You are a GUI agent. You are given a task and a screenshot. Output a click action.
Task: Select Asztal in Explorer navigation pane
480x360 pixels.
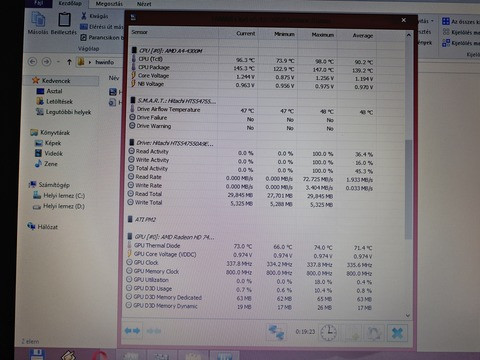[x=49, y=91]
